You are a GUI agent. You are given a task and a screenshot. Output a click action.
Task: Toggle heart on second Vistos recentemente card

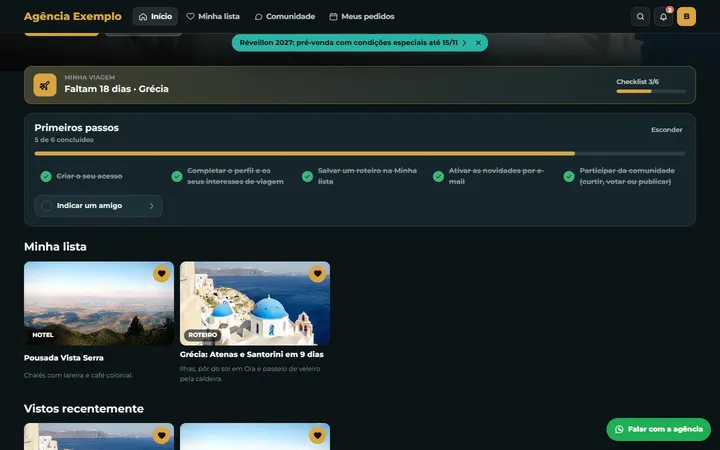click(x=317, y=435)
